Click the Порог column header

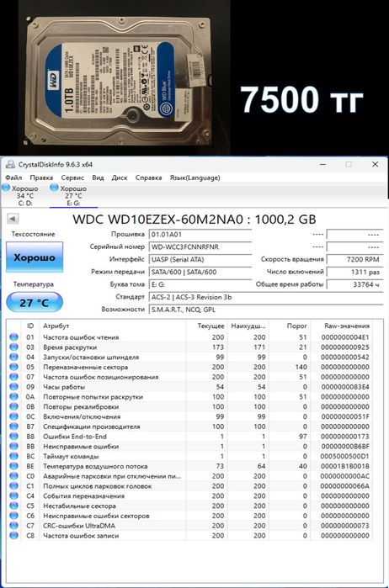290,326
